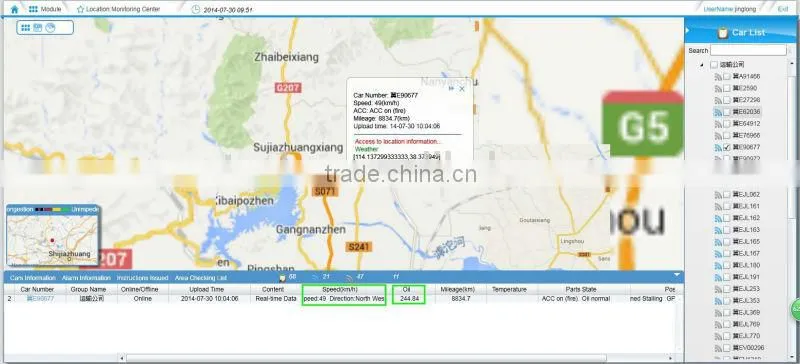Open the Alarm Information tab

tap(86, 278)
